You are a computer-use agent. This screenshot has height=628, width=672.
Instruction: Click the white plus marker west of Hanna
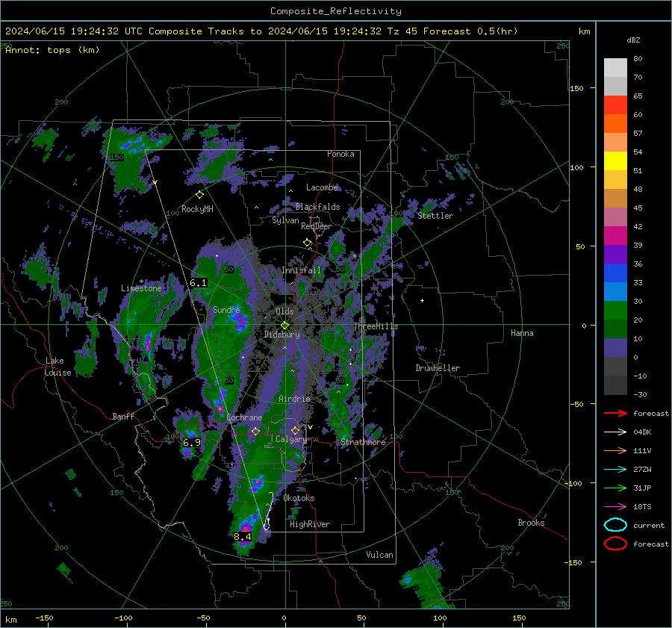[x=422, y=300]
